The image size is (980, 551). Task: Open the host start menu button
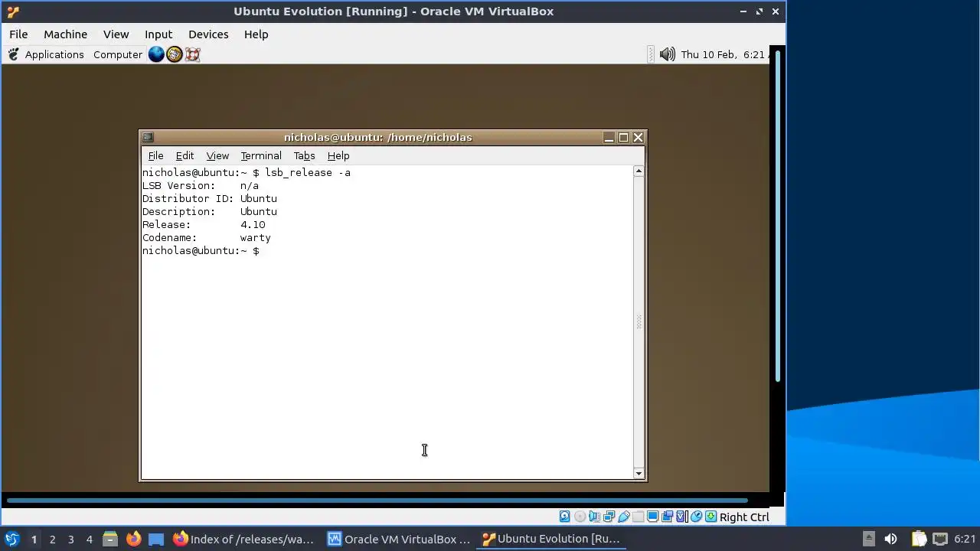pos(11,539)
